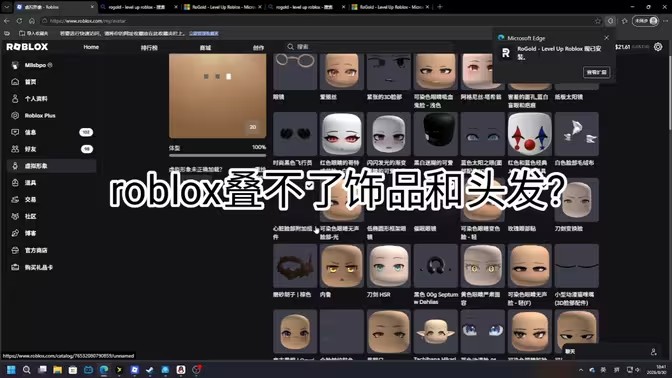Click 创作 in the top navigation

click(258, 48)
